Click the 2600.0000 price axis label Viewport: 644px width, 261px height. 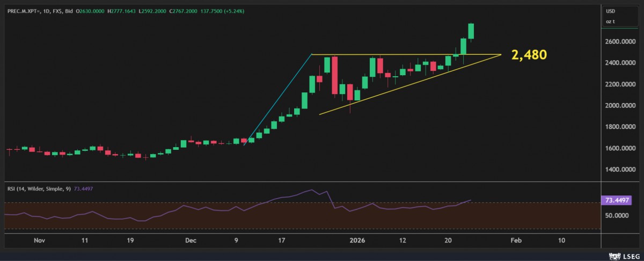click(x=619, y=41)
